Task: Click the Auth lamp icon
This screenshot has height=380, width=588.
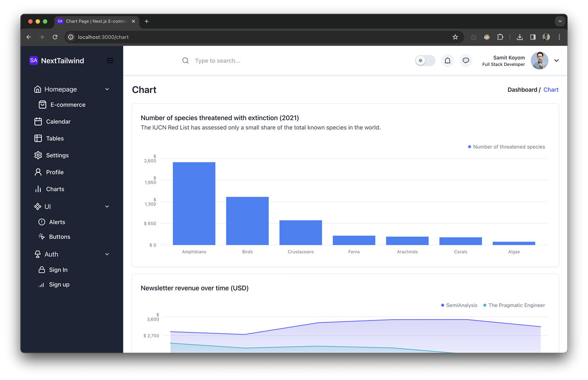Action: pos(38,254)
